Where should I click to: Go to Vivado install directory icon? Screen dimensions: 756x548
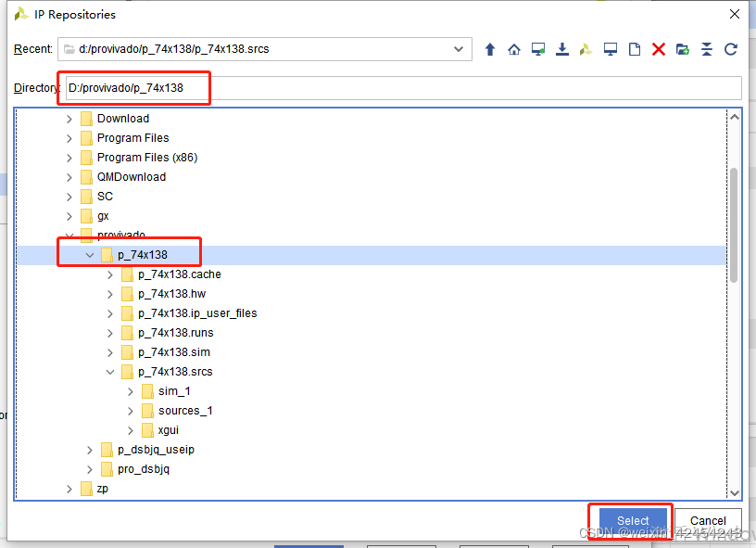(586, 49)
